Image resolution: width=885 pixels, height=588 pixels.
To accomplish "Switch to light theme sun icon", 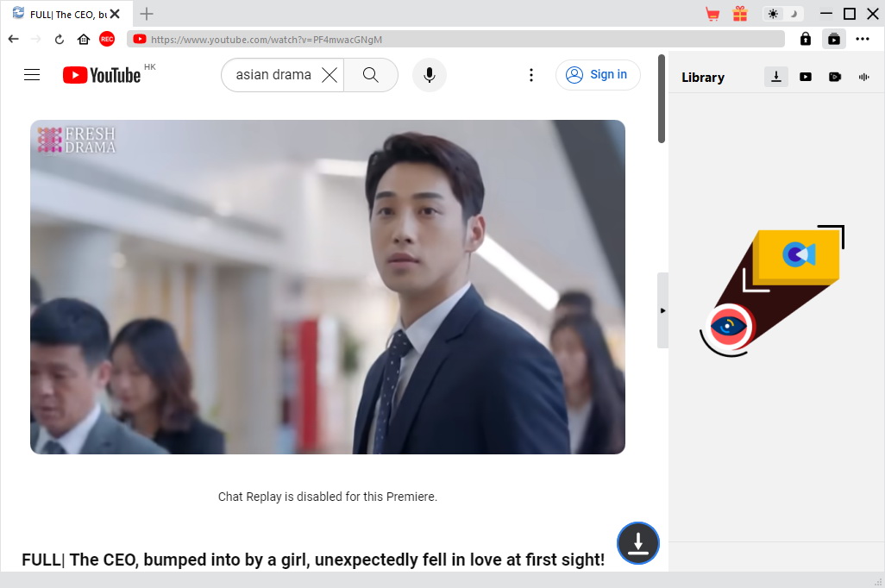I will point(773,14).
